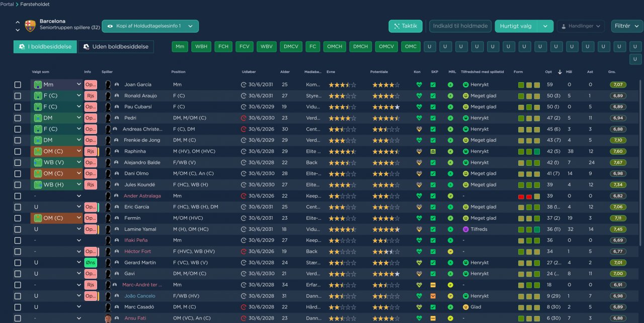Click the player silhouette icon beside Ronald Araujo
644x323 pixels.
point(108,96)
